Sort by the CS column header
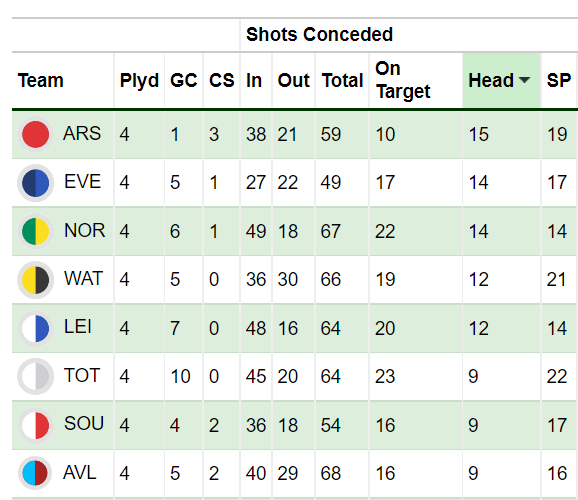578x500 pixels. point(222,80)
